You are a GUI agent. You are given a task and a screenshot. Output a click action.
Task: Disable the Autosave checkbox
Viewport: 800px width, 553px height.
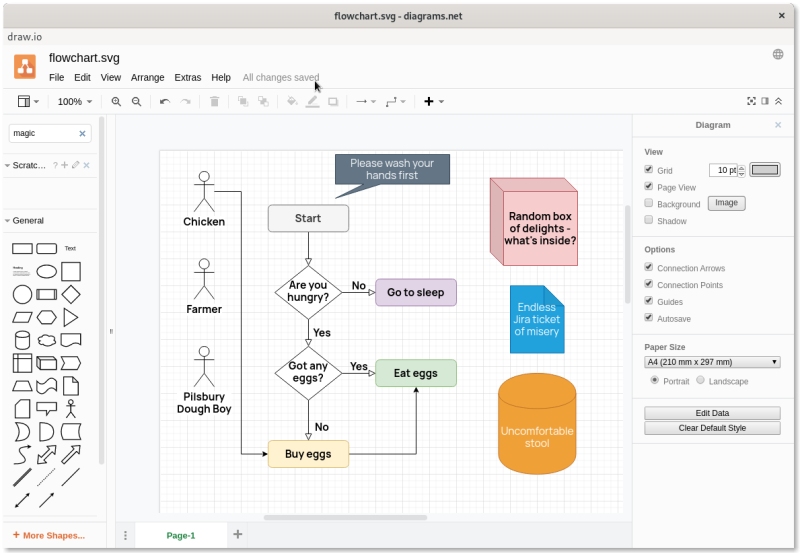(648, 317)
